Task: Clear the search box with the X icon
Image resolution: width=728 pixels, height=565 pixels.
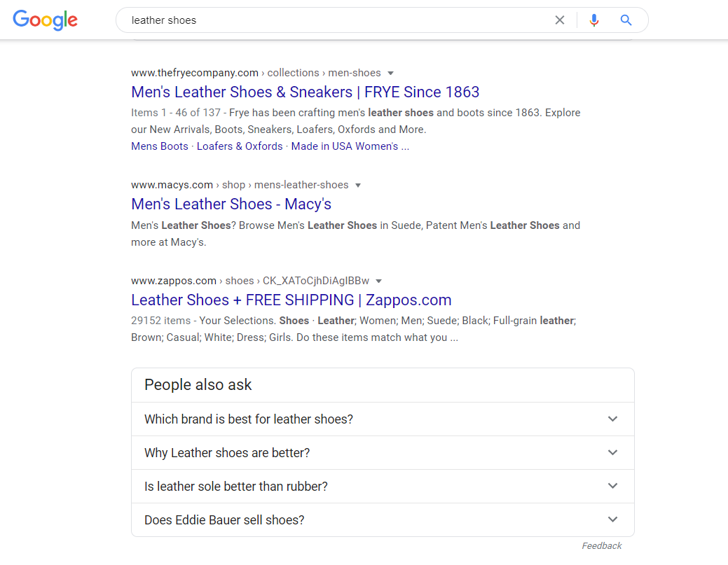Action: (559, 20)
